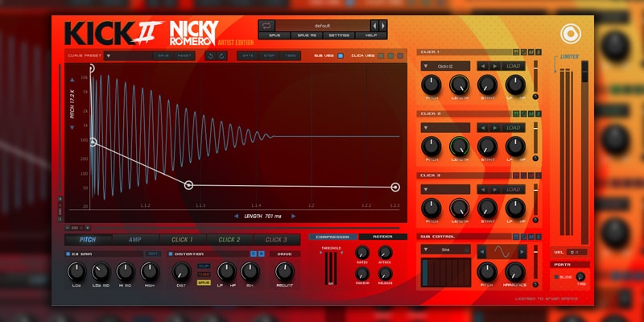Image resolution: width=644 pixels, height=322 pixels.
Task: Click the Sonic Academy logo icon
Action: tap(570, 34)
